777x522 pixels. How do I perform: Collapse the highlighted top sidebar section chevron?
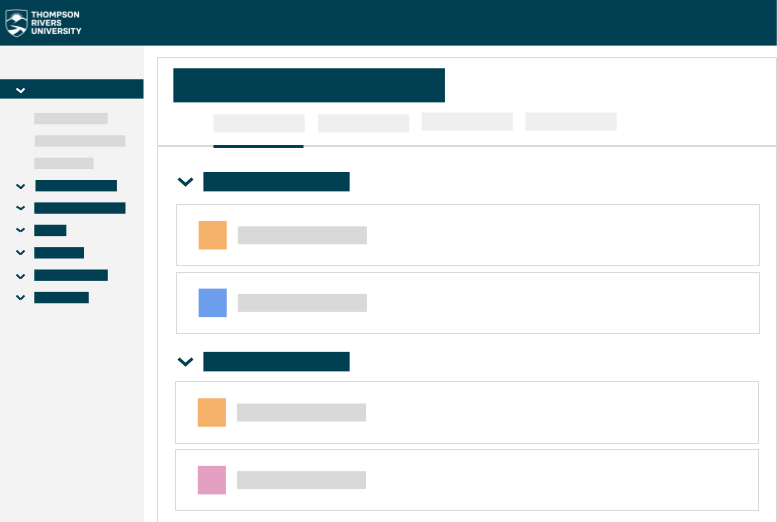(x=20, y=90)
